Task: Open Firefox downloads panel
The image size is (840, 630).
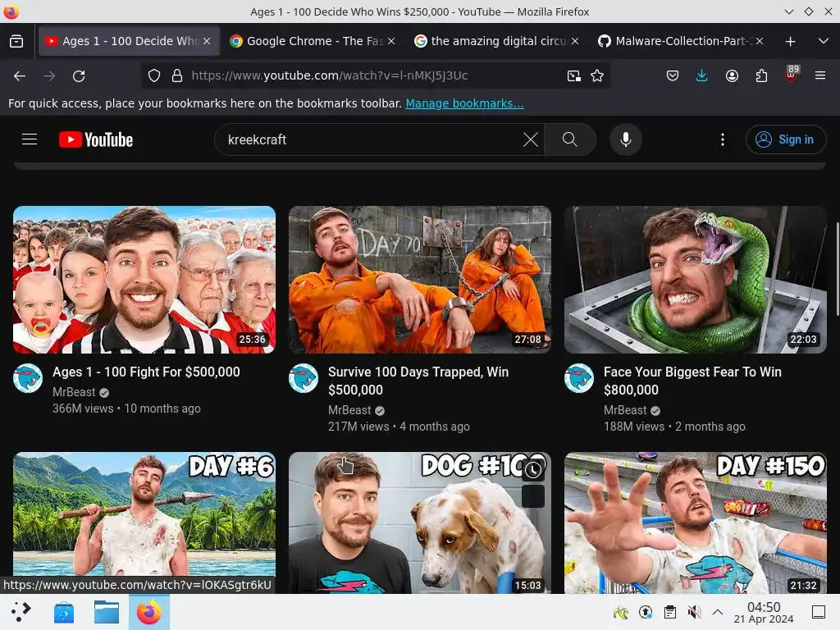Action: point(702,76)
